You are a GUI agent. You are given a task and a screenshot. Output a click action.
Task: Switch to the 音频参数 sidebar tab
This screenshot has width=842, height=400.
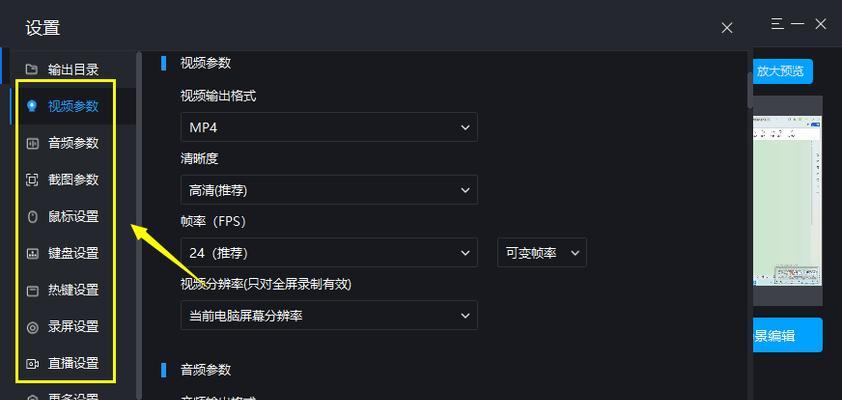[x=73, y=143]
